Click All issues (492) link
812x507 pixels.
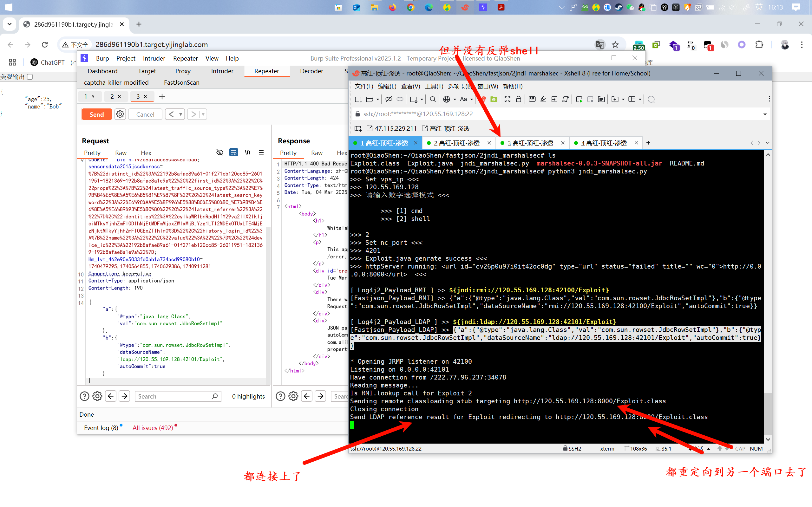(x=153, y=427)
